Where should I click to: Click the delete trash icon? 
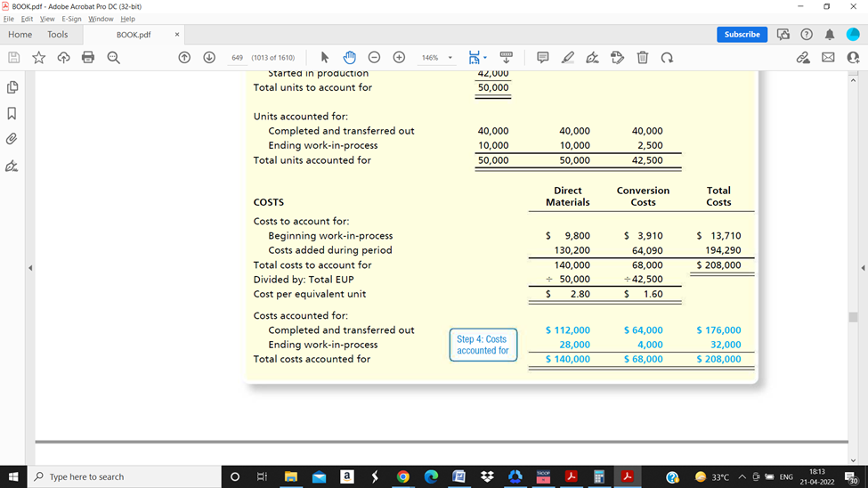642,58
